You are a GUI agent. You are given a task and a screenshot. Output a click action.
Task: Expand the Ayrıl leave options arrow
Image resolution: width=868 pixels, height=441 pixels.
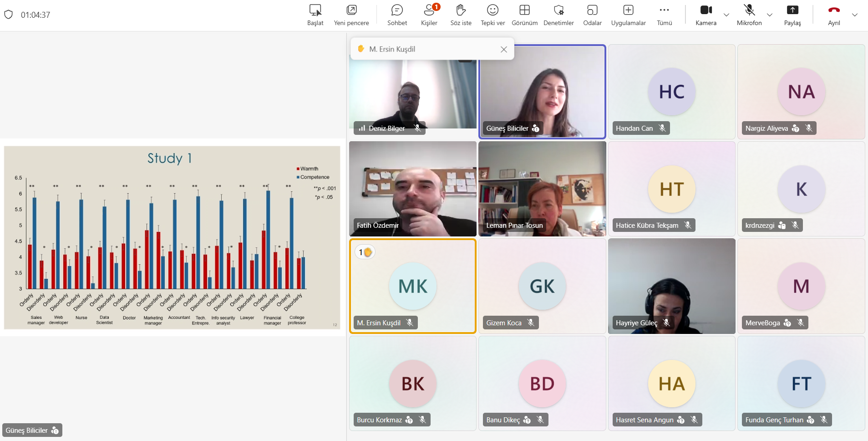pos(855,15)
